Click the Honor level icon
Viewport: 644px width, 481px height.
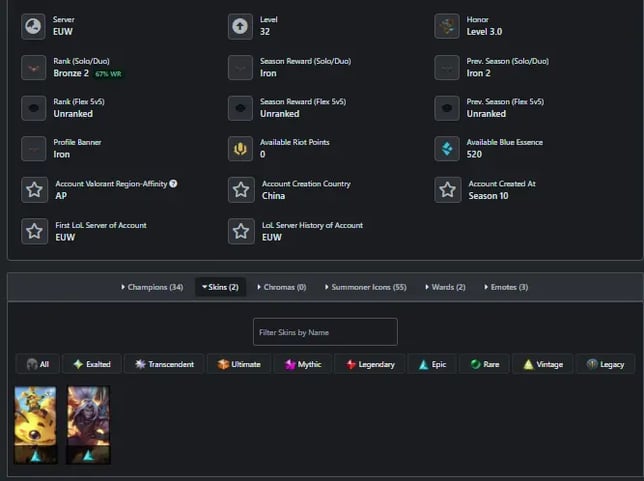tap(447, 26)
